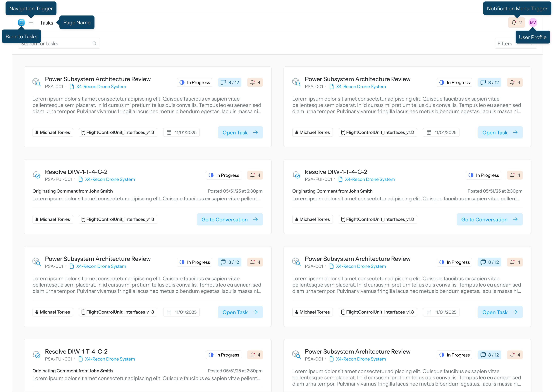Open the notification bell showing 2 alerts
554x392 pixels.
click(x=516, y=22)
